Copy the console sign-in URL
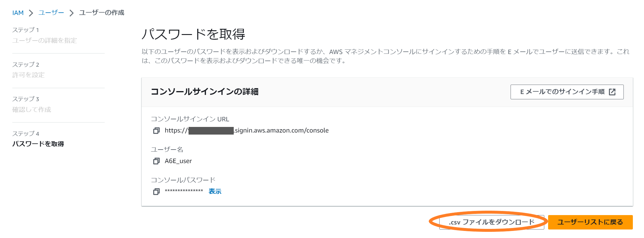The image size is (644, 238). pos(156,130)
